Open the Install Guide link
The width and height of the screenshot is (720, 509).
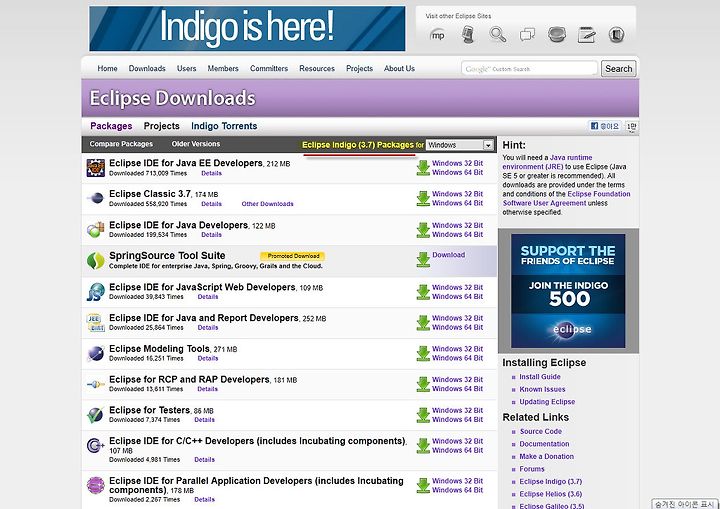pyautogui.click(x=540, y=377)
